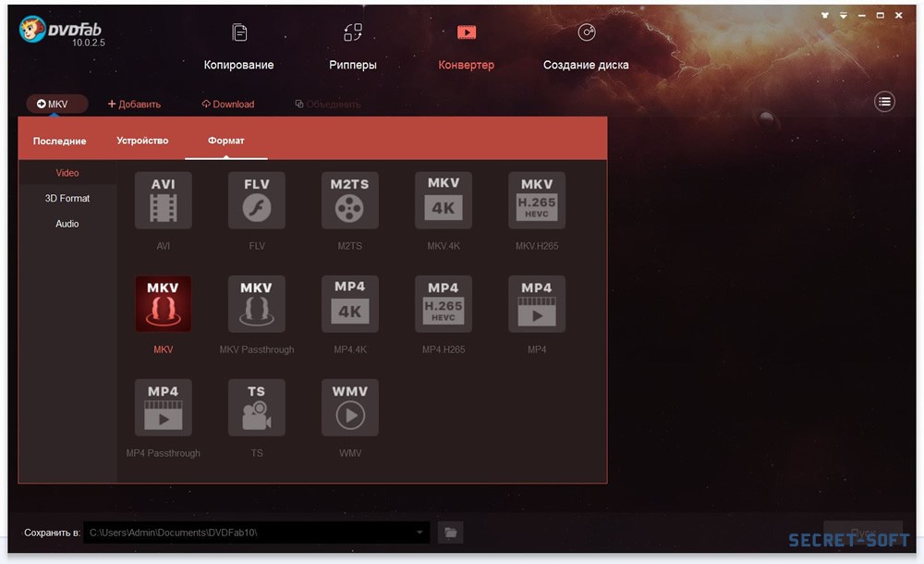The image size is (924, 564).
Task: Select the highlighted red MKV format icon
Action: (164, 304)
